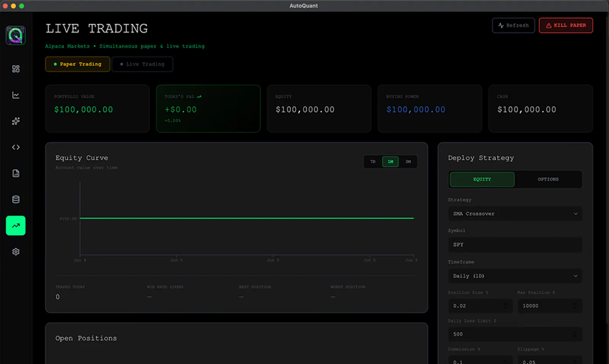The height and width of the screenshot is (364, 609).
Task: Click the AutoQuant logo icon
Action: (16, 35)
